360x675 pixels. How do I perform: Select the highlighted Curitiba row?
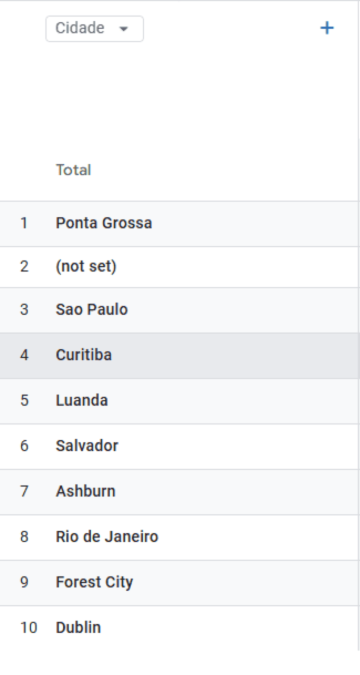coord(179,355)
